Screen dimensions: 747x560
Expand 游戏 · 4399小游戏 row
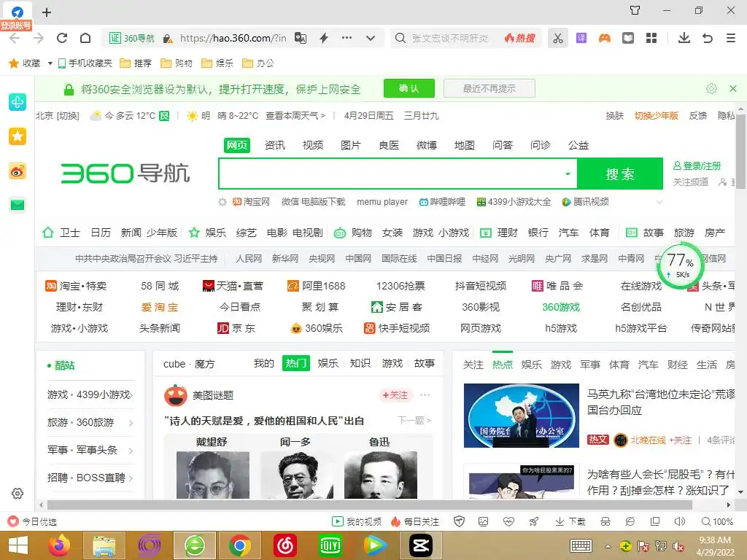click(x=90, y=394)
